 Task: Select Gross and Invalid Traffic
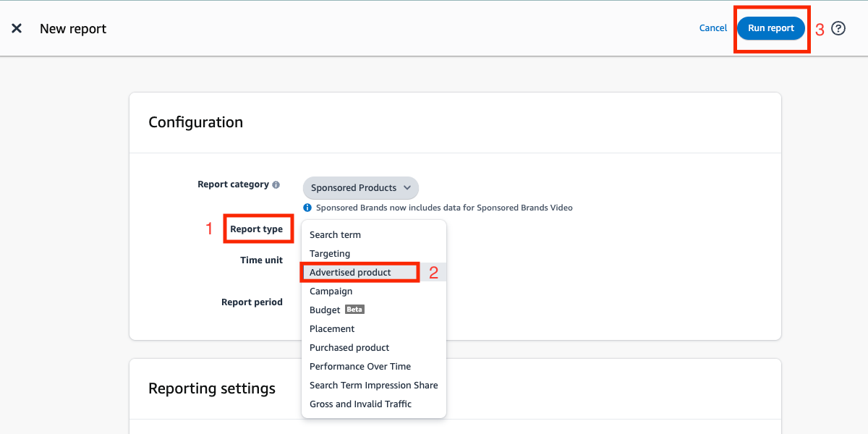pos(360,404)
